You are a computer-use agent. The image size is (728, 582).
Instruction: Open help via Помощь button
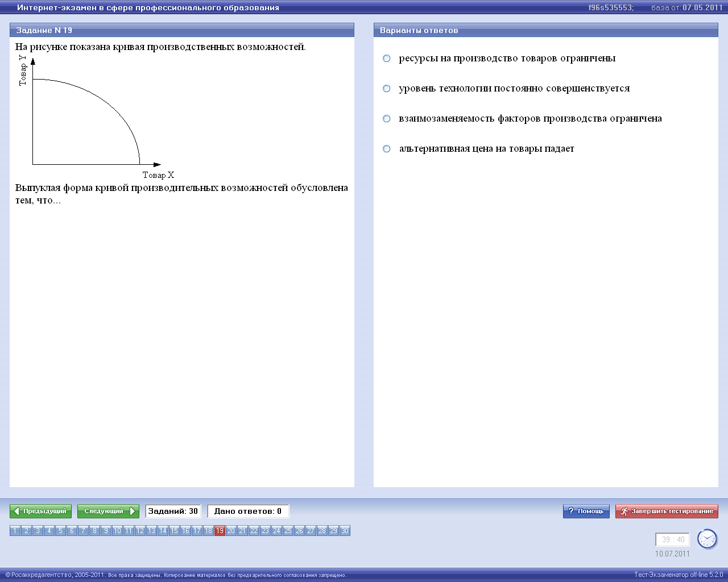pos(586,512)
